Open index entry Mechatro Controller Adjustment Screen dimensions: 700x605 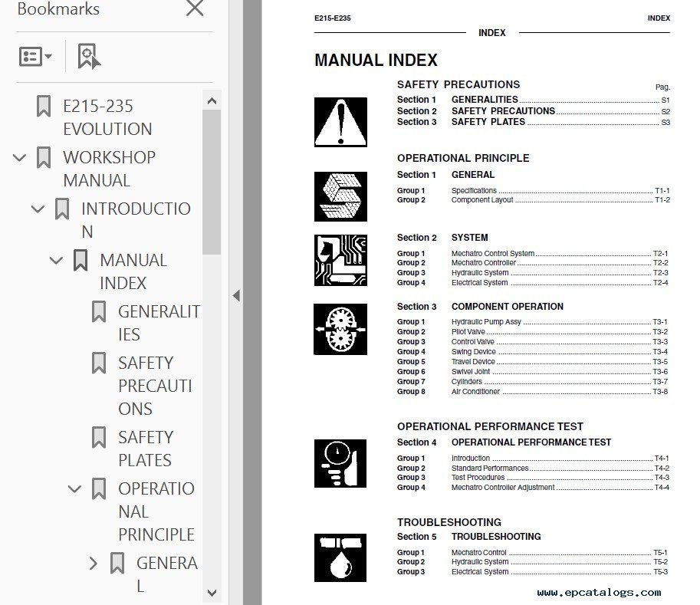(533, 488)
